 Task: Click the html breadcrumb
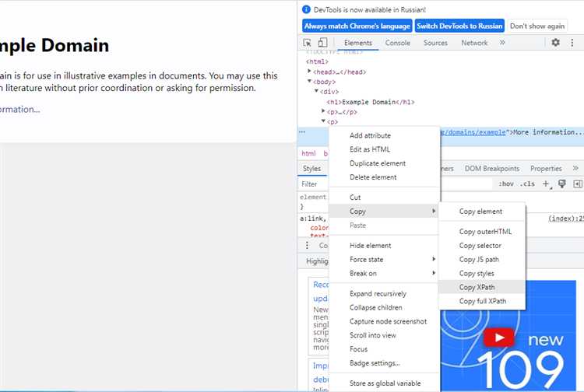[x=308, y=153]
